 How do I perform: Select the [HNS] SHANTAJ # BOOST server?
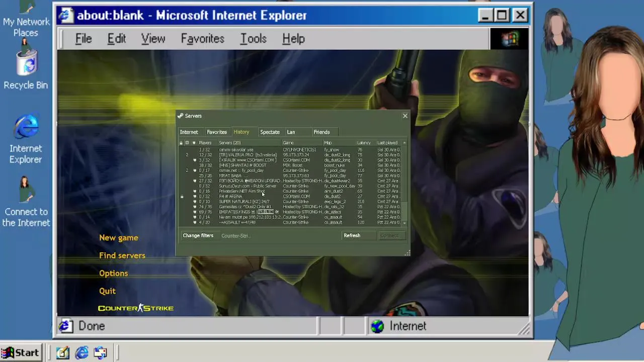pos(291,165)
